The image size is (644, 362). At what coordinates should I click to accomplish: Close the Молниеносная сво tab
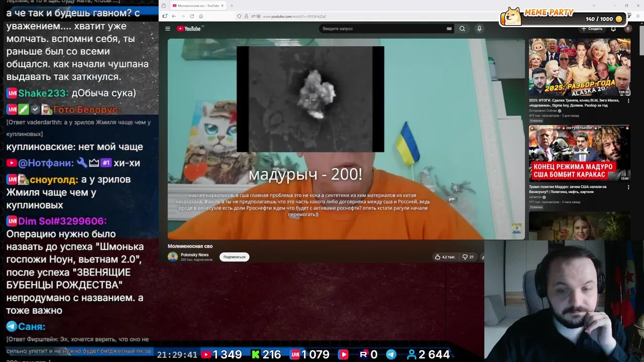tap(222, 6)
